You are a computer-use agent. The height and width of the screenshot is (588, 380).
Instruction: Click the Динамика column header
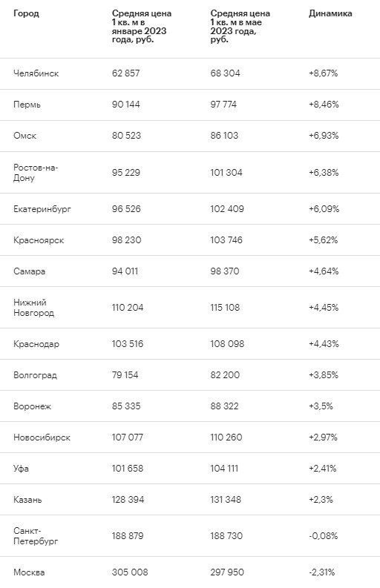tap(330, 13)
